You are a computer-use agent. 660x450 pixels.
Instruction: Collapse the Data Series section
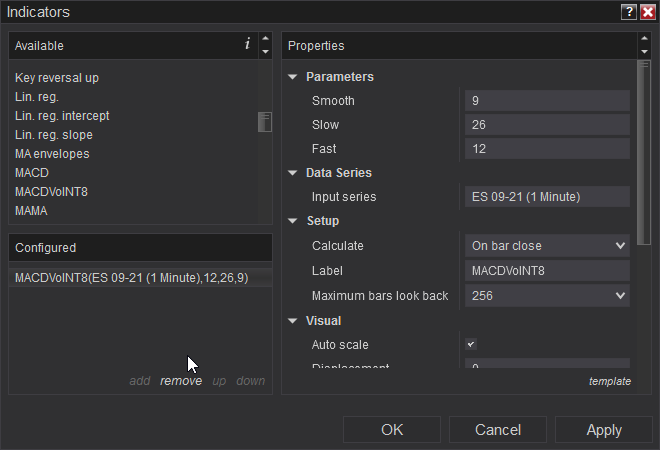coord(293,173)
